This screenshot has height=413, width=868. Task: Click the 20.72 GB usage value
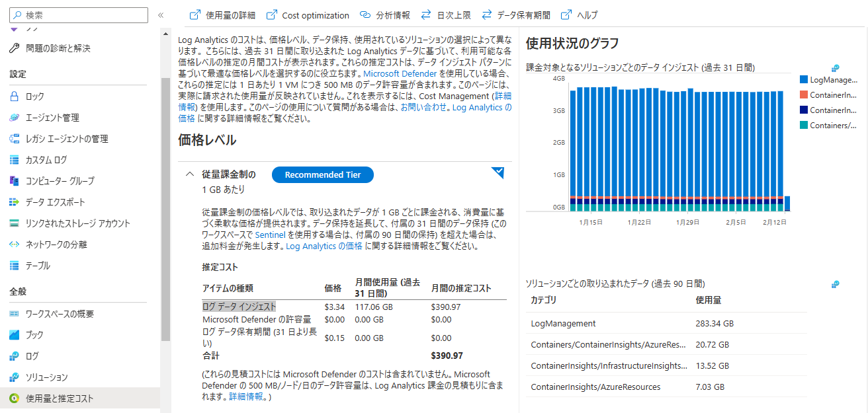click(713, 345)
